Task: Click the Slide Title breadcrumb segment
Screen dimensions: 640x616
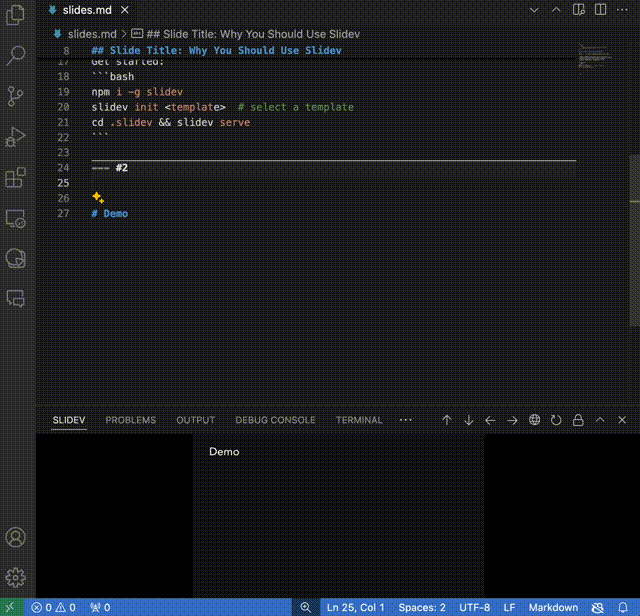Action: tap(253, 34)
